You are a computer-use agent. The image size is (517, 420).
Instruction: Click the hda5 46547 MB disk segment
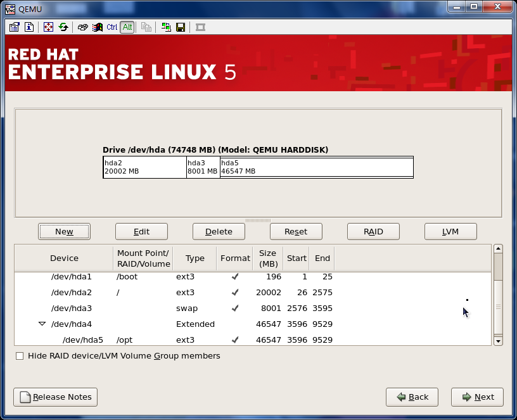317,167
